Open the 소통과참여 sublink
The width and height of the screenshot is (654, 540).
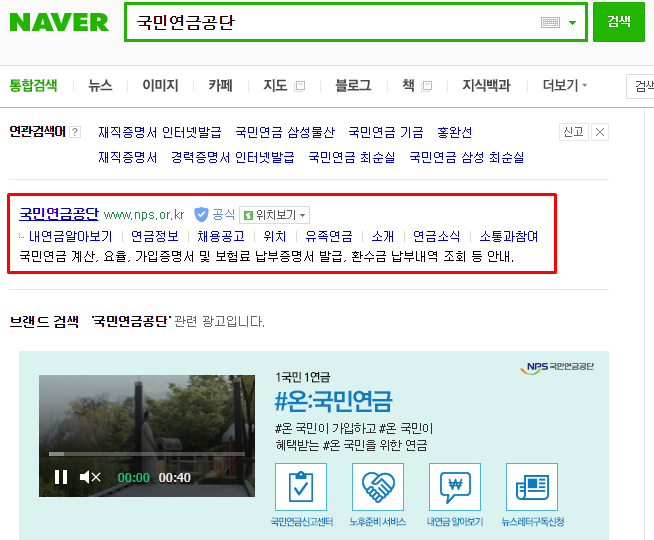(x=508, y=236)
